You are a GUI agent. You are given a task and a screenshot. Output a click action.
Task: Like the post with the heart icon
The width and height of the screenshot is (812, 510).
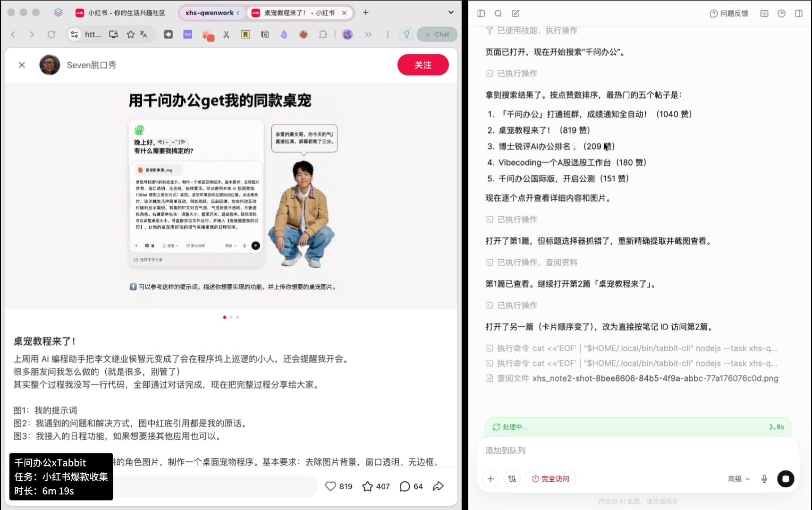pos(330,486)
